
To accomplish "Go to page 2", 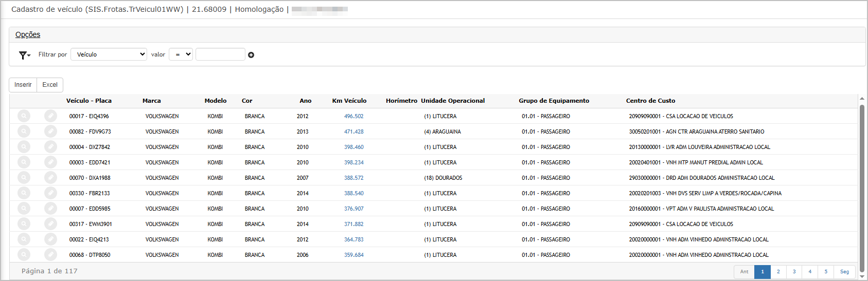I will pos(778,272).
